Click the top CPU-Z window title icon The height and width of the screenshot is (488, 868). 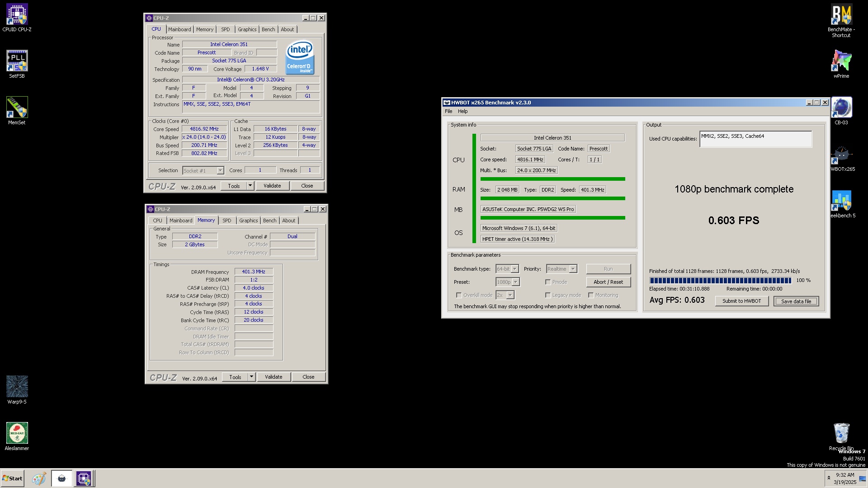point(149,18)
